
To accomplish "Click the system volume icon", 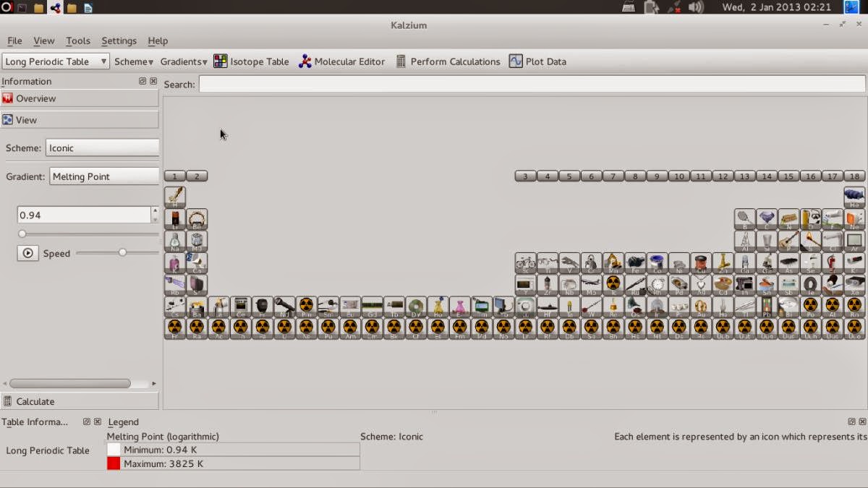I will [x=696, y=7].
